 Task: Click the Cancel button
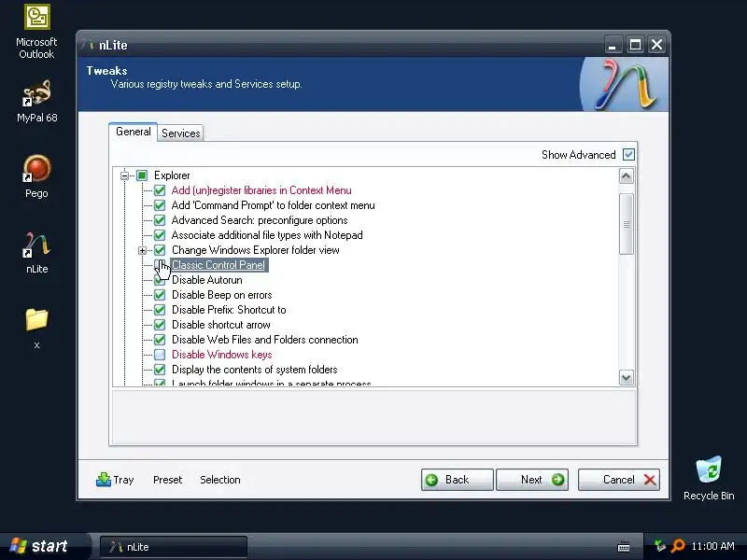coord(619,480)
